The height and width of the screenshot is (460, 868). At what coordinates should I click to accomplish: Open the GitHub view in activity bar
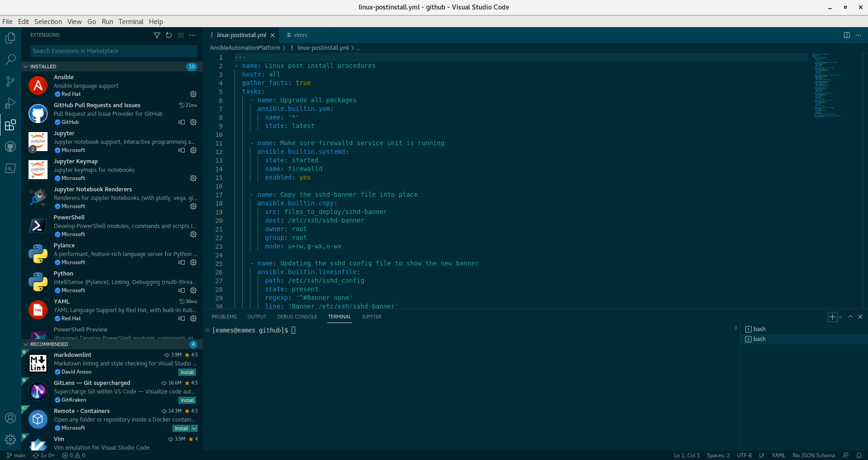(x=10, y=147)
